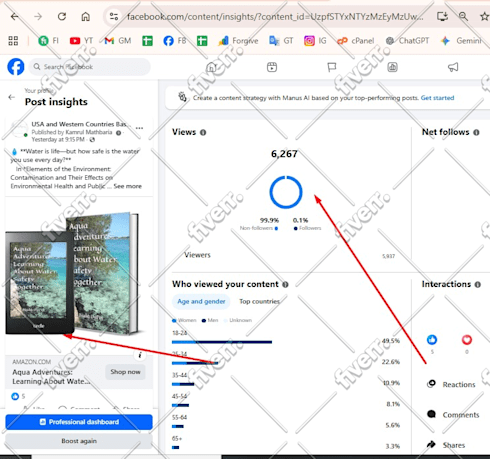Image resolution: width=490 pixels, height=459 pixels.
Task: Click the address bar URL
Action: (275, 16)
